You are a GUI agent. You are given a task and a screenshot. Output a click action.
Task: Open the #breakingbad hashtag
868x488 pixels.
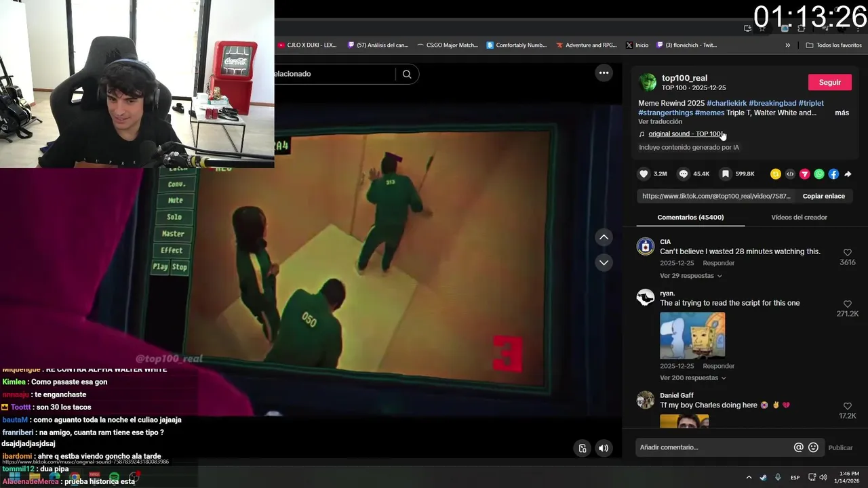coord(772,103)
